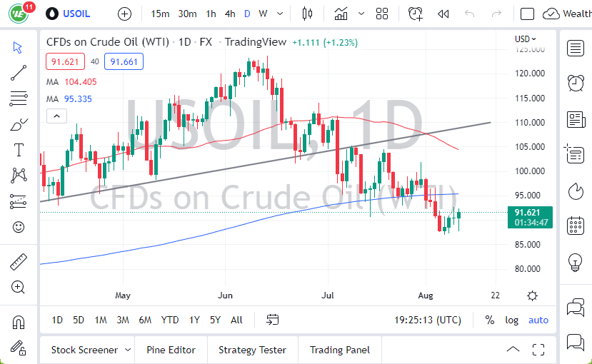Toggle percent scale mode
This screenshot has width=592, height=364.
point(490,320)
